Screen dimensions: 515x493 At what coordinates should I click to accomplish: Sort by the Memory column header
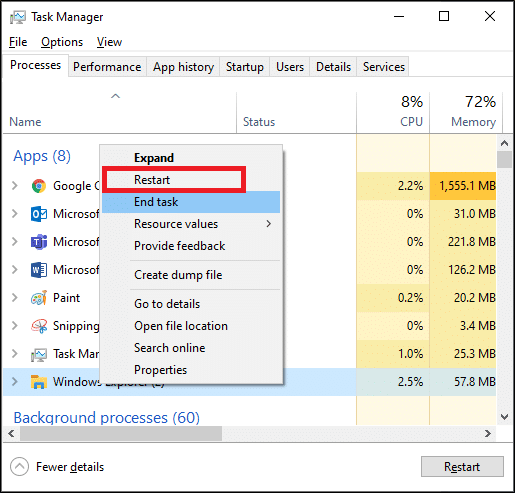click(466, 113)
